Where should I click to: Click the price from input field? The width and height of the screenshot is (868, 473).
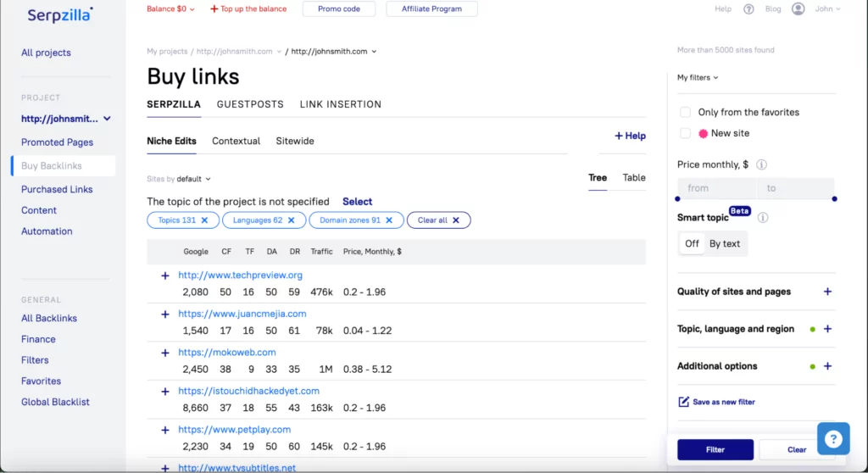click(x=716, y=188)
